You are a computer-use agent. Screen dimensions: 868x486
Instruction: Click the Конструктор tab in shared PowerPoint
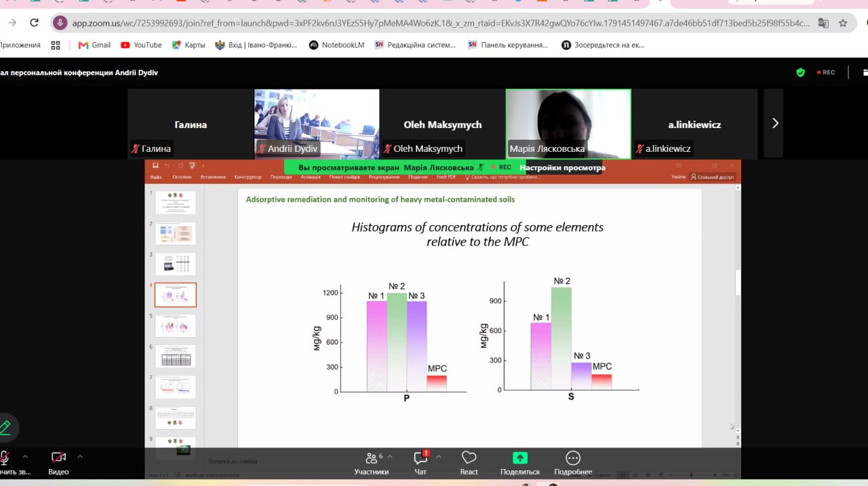point(248,177)
